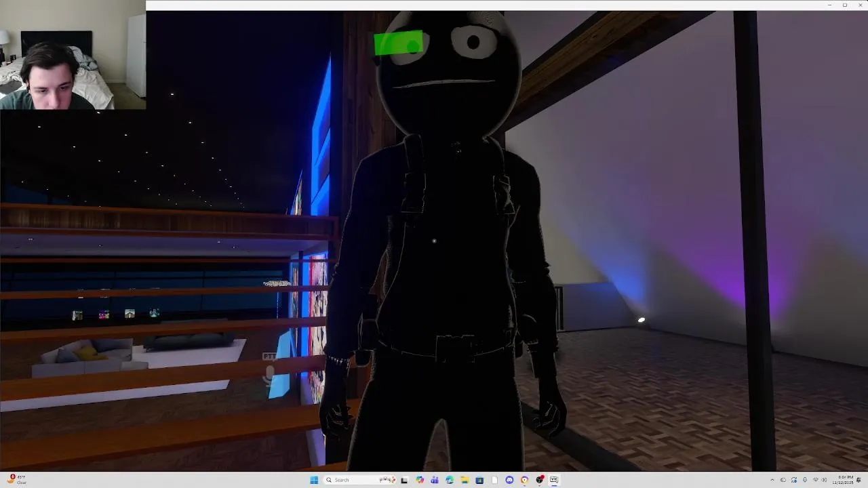Open the clock and date flyout
Viewport: 868px width, 488px height.
843,480
